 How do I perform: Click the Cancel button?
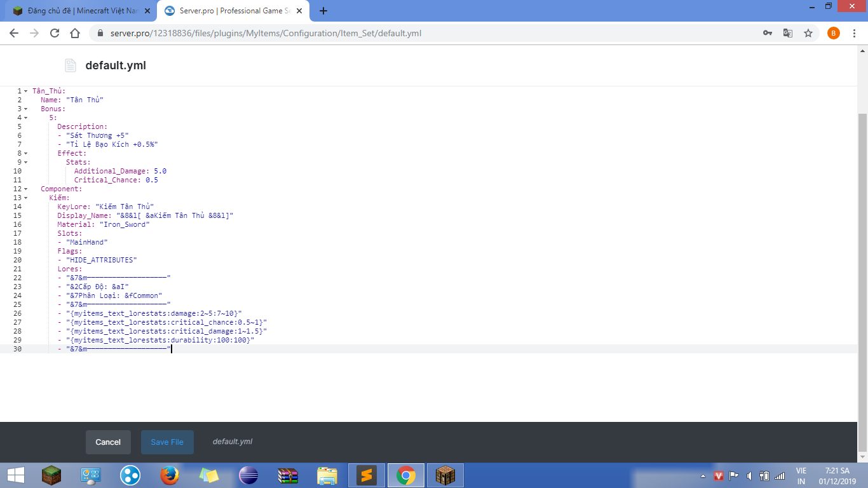(x=108, y=442)
